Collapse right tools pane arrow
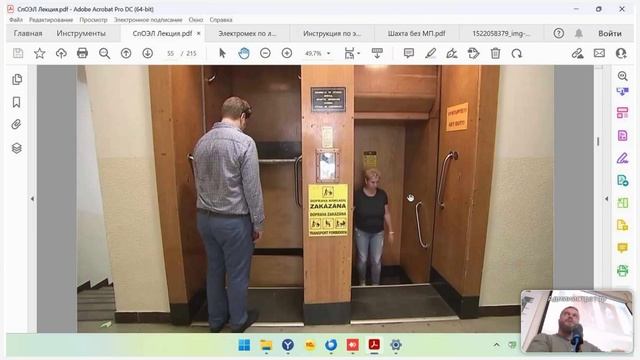Viewport: 640px width, 360px height. tap(607, 199)
